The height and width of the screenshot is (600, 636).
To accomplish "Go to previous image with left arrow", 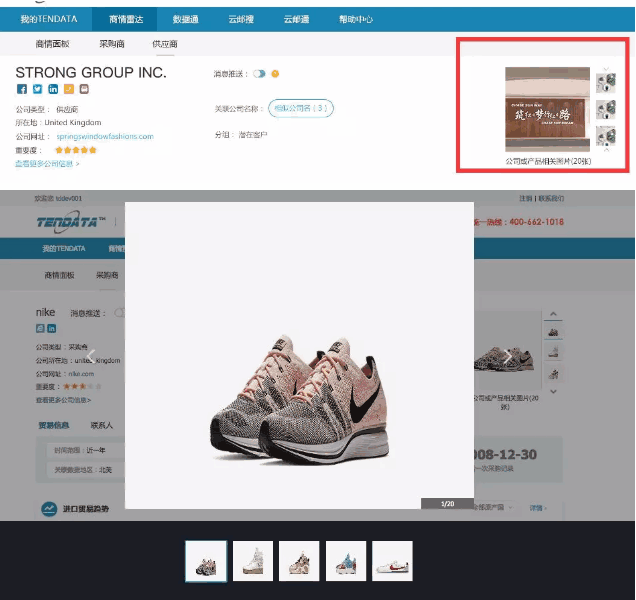I will click(91, 356).
